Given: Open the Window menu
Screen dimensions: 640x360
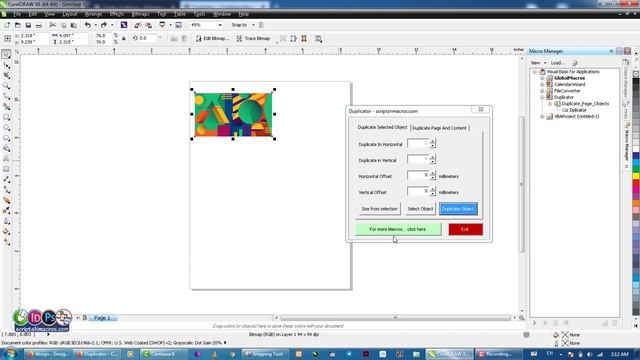Looking at the screenshot, I should (x=222, y=14).
